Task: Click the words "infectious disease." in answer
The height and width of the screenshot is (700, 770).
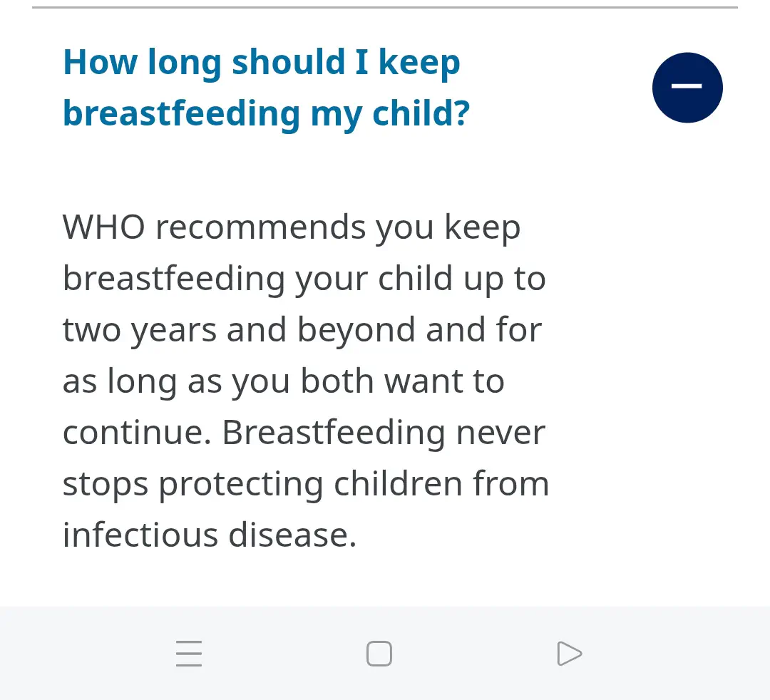Action: pos(209,535)
